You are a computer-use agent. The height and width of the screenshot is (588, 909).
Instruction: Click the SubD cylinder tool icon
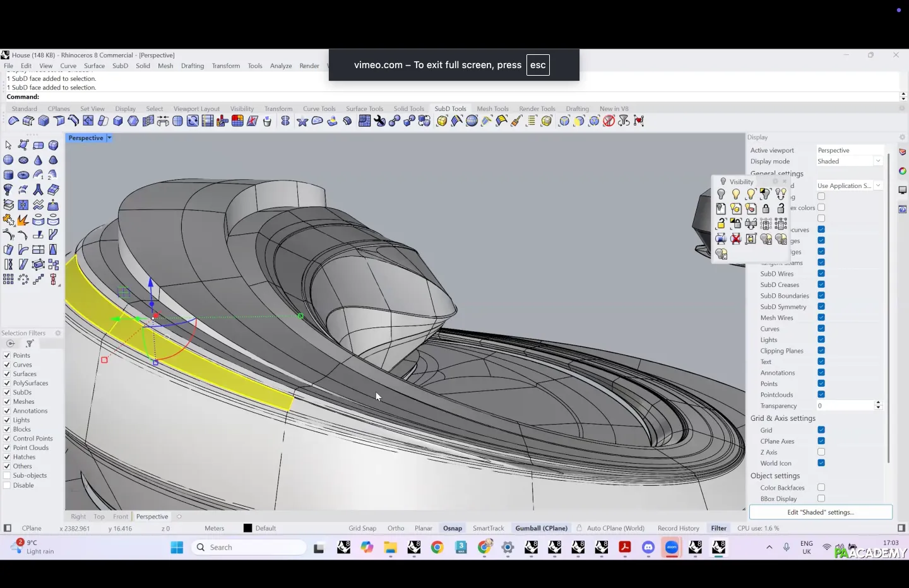click(x=8, y=175)
